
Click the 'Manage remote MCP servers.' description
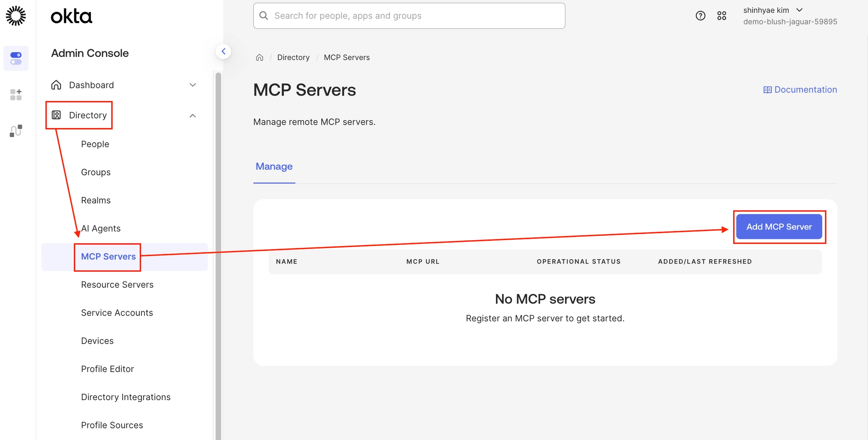coord(314,122)
